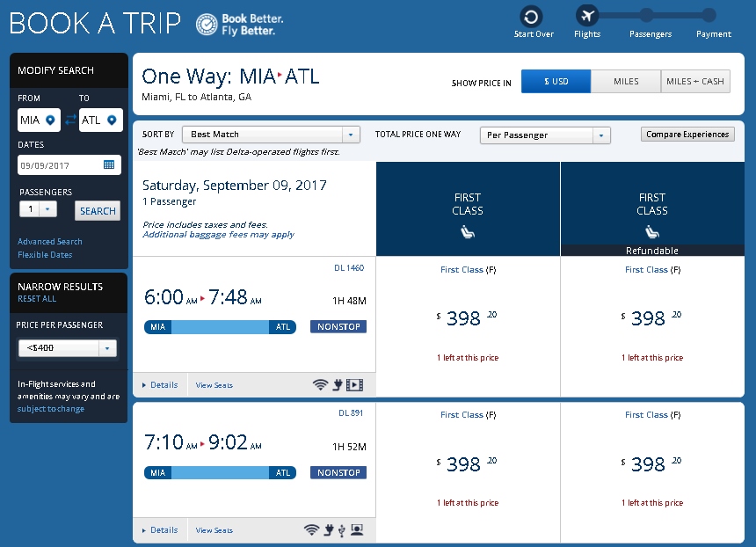This screenshot has height=547, width=756.
Task: Open the Sort By Best Match dropdown
Action: tap(271, 135)
